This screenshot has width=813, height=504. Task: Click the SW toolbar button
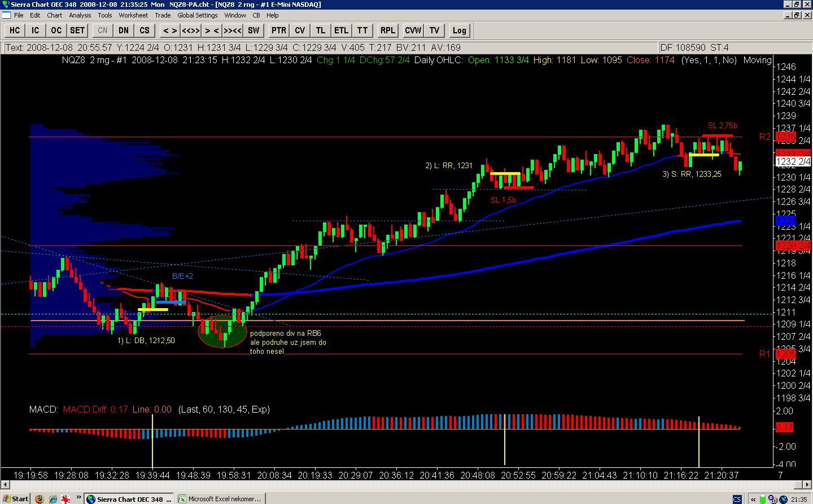pyautogui.click(x=253, y=30)
